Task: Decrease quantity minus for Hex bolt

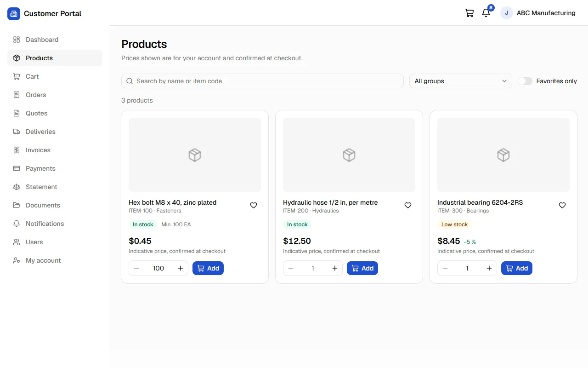Action: pos(136,268)
